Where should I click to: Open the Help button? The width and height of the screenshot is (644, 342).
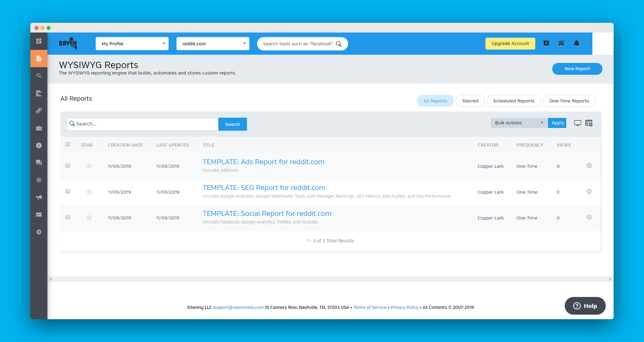click(x=585, y=306)
